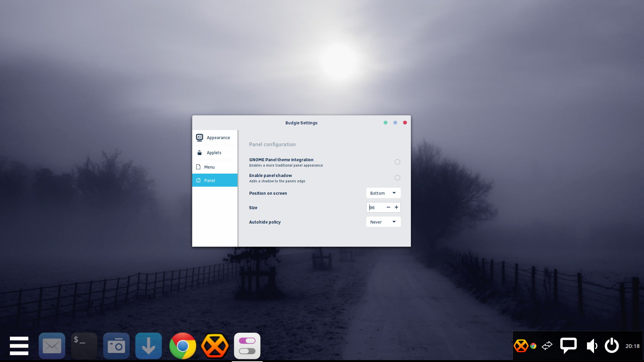Launch the camera screenshot app icon
The height and width of the screenshot is (362, 644).
point(116,346)
